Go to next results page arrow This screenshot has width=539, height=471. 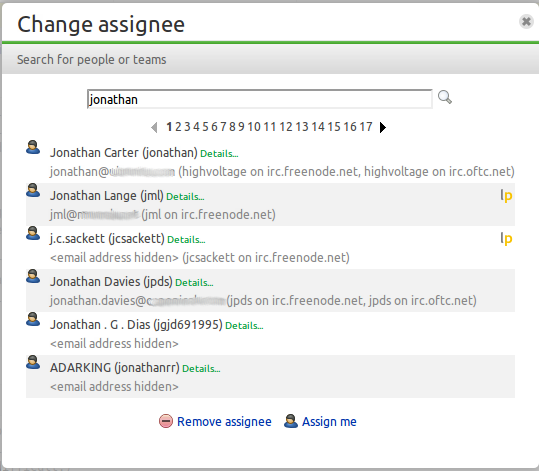(383, 127)
